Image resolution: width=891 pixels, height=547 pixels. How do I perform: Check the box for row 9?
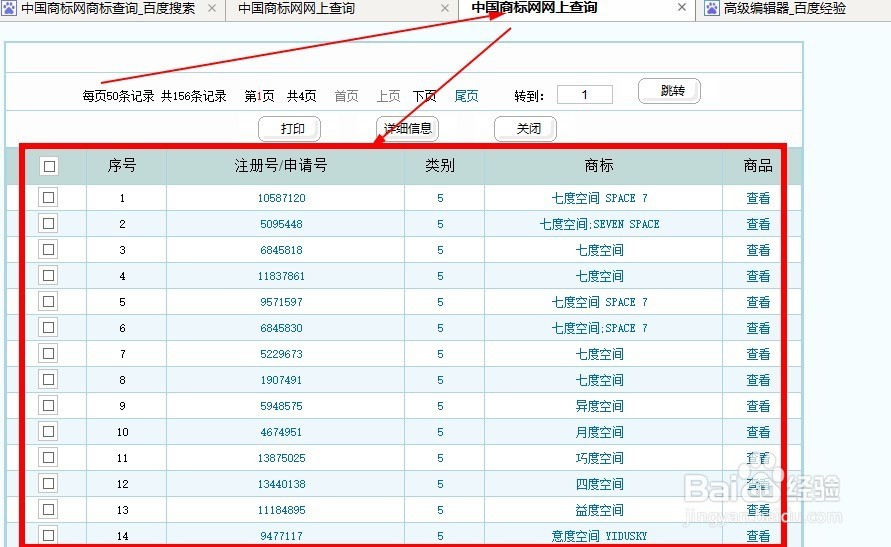tap(48, 406)
